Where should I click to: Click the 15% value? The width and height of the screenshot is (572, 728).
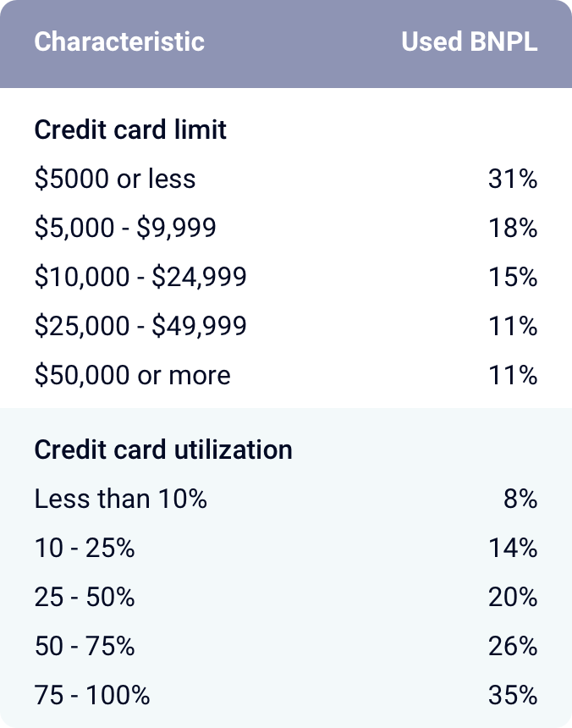point(513,278)
